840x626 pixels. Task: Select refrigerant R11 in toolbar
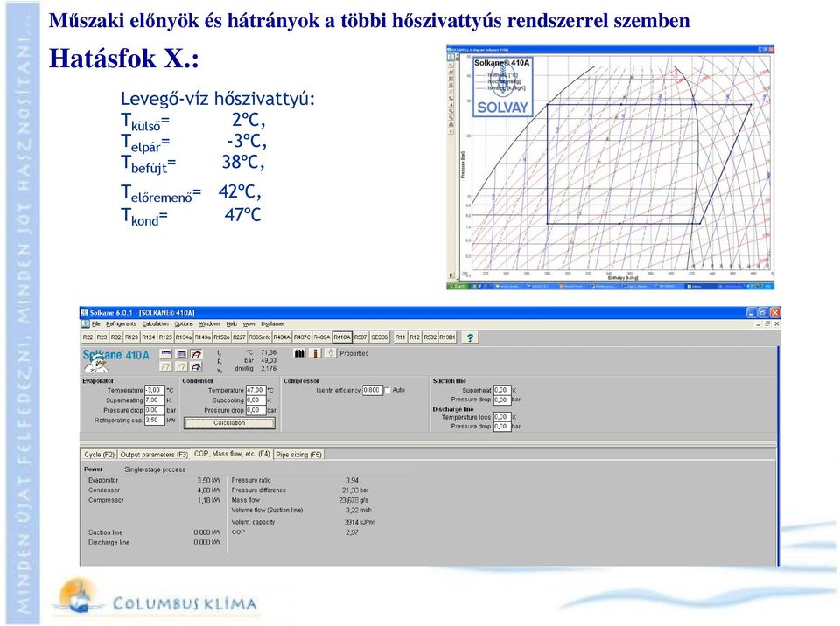[x=400, y=337]
